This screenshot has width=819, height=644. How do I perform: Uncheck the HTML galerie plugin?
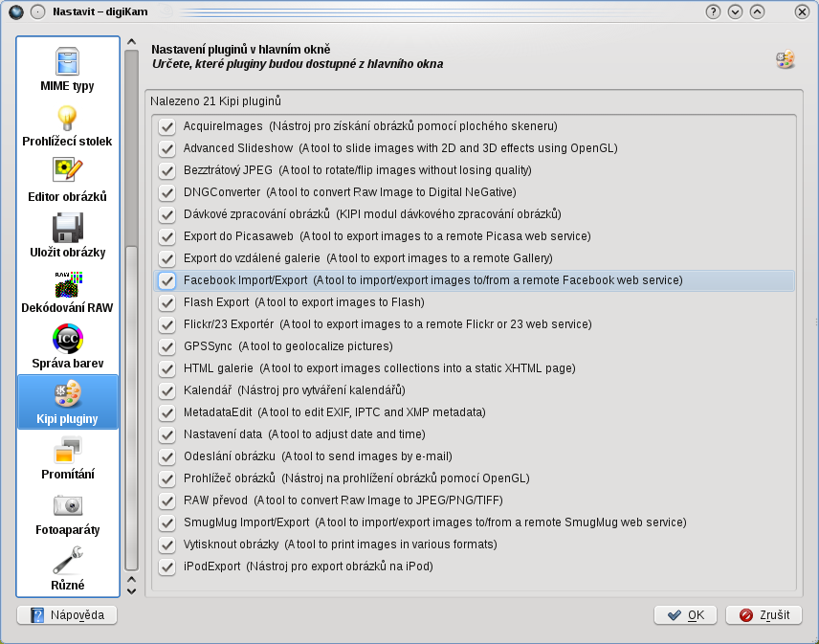pos(167,368)
